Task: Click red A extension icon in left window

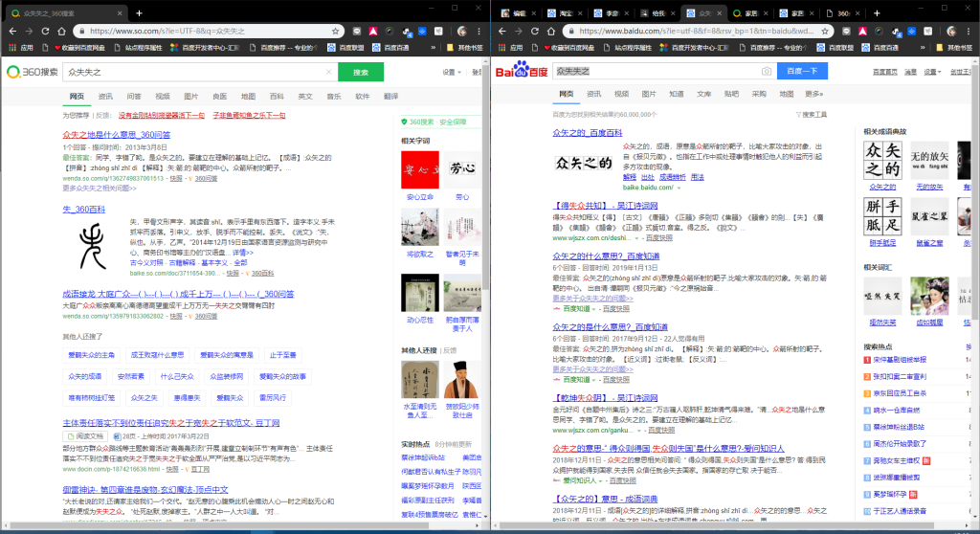Action: [x=373, y=31]
